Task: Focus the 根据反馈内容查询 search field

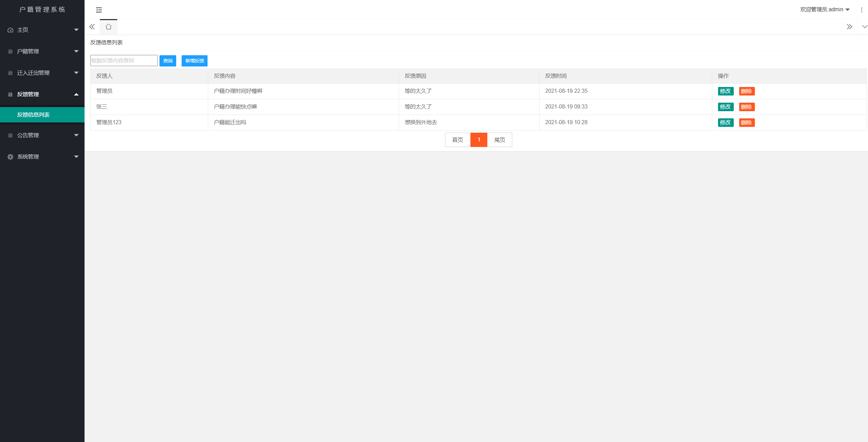Action: 124,61
